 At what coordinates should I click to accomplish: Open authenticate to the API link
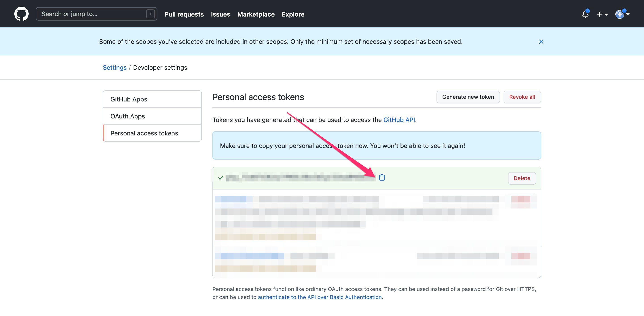tap(320, 297)
